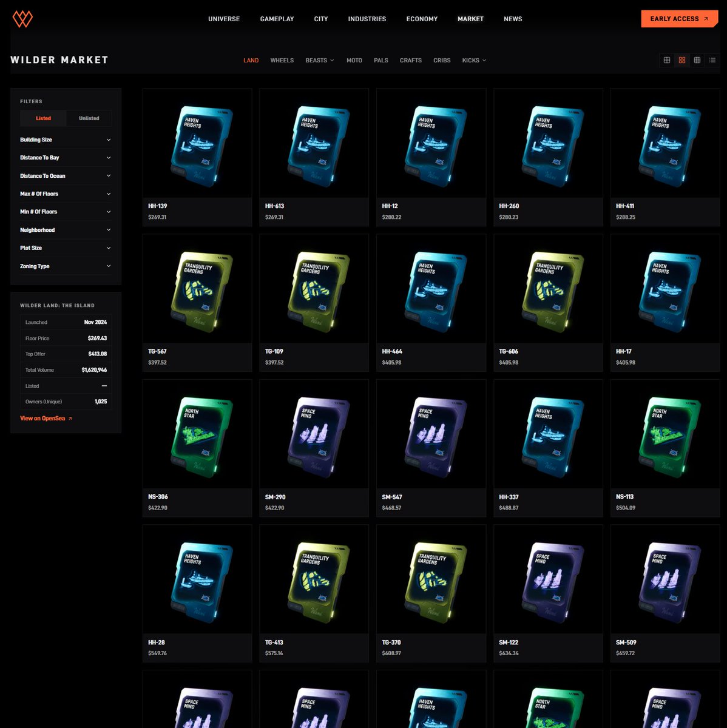This screenshot has height=728, width=727.
Task: Click the Floor Price value $269.43
Action: pos(97,339)
